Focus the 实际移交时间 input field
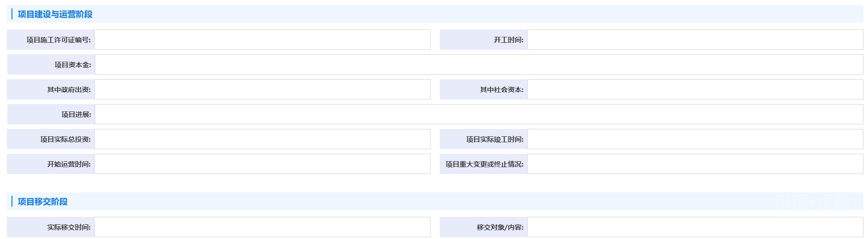This screenshot has height=239, width=868. (x=262, y=227)
